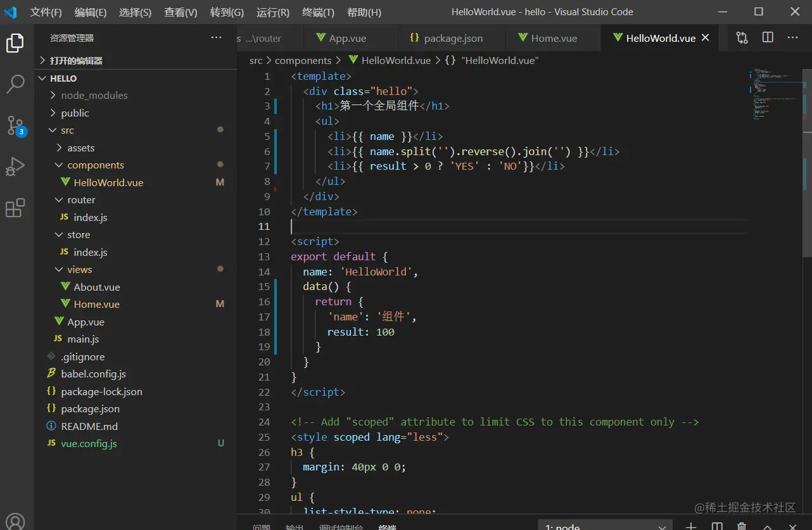Expand the Open Editors section

click(75, 61)
